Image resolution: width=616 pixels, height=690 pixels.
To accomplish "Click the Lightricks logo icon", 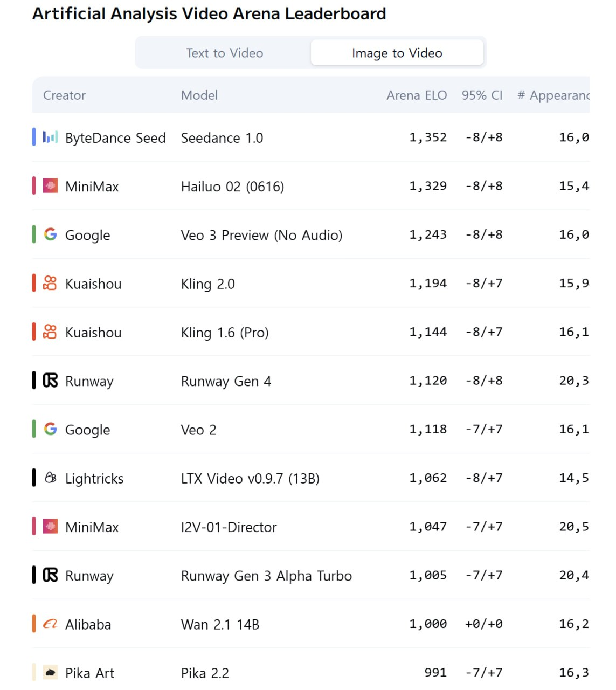I will point(50,478).
